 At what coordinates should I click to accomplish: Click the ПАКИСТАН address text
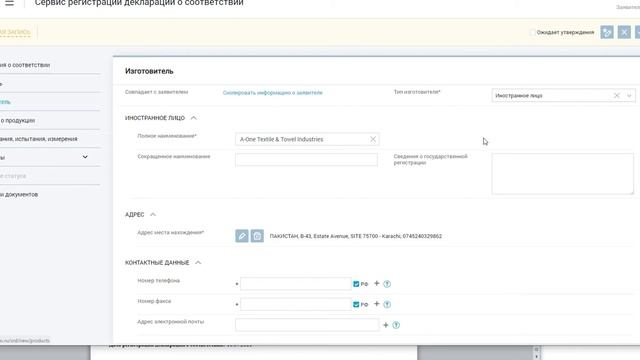356,236
